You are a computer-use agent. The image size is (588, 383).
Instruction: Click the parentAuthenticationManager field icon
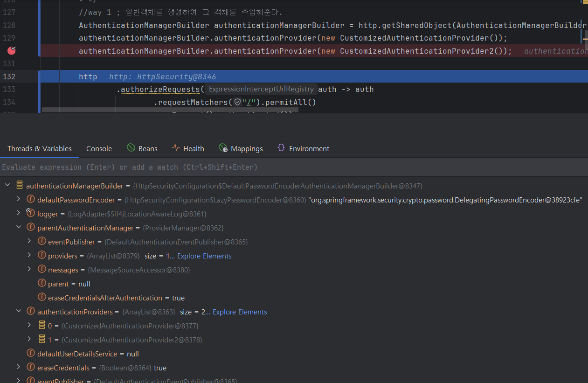pos(31,228)
